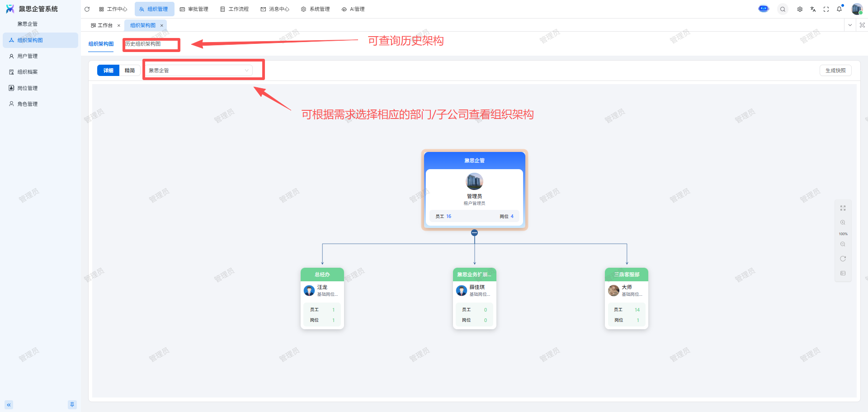Click the 100% zoom level indicator
Screen dimensions: 868x412
coord(843,234)
